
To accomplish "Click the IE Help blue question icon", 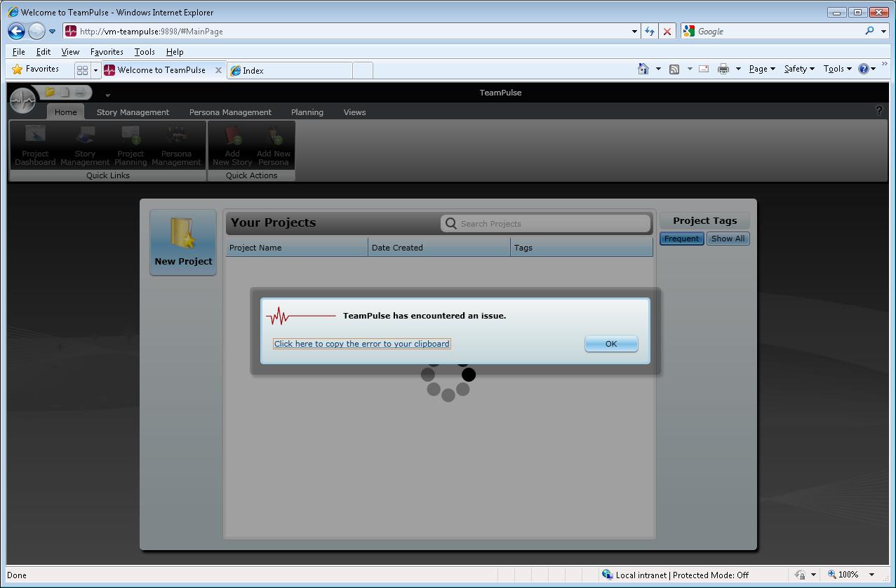I will tap(864, 69).
